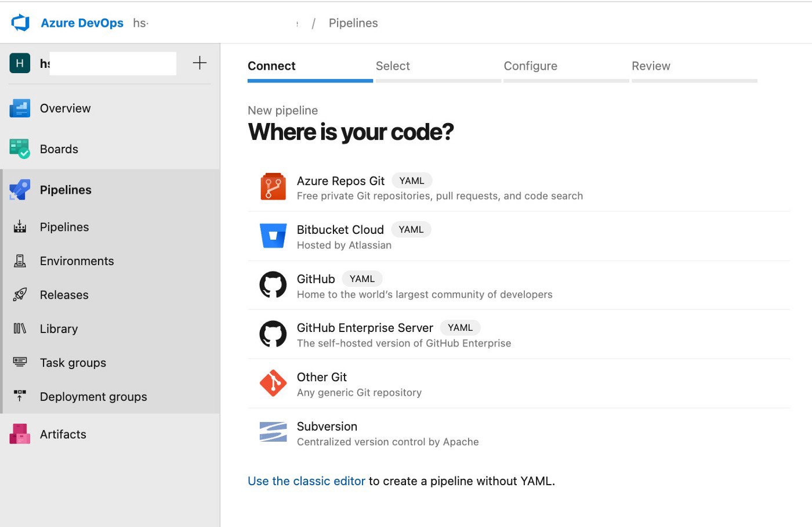Screen dimensions: 812x527
Task: Click the Azure DevOps logo icon
Action: (x=20, y=23)
